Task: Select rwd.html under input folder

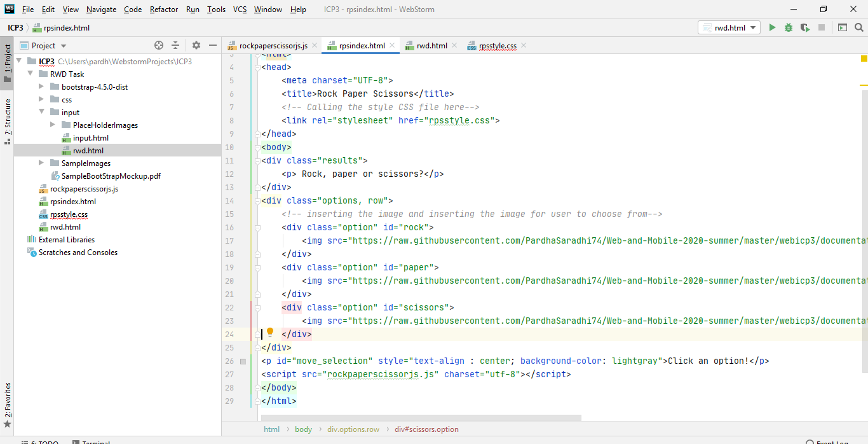Action: 88,151
